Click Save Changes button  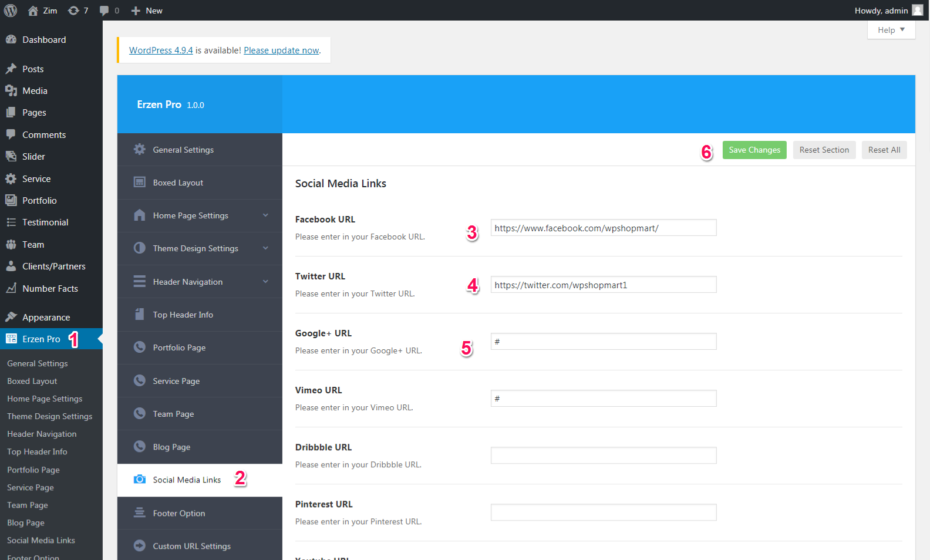(x=754, y=150)
